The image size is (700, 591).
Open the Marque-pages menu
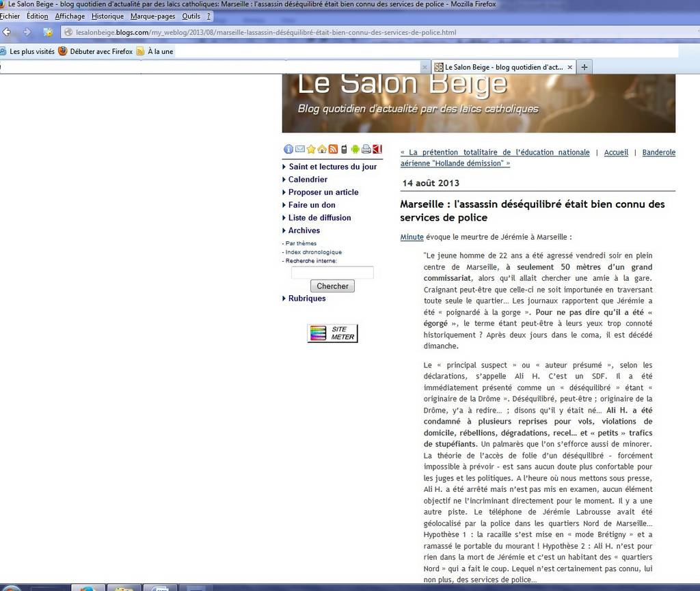(x=152, y=16)
